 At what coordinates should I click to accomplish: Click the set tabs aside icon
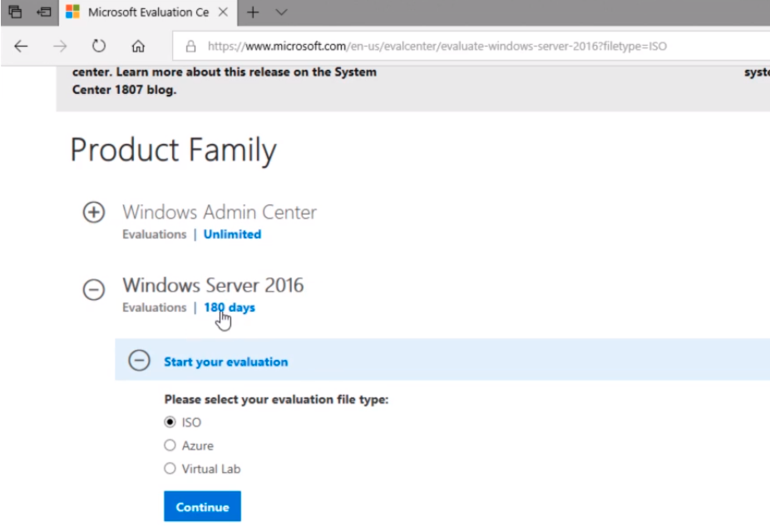pos(44,12)
